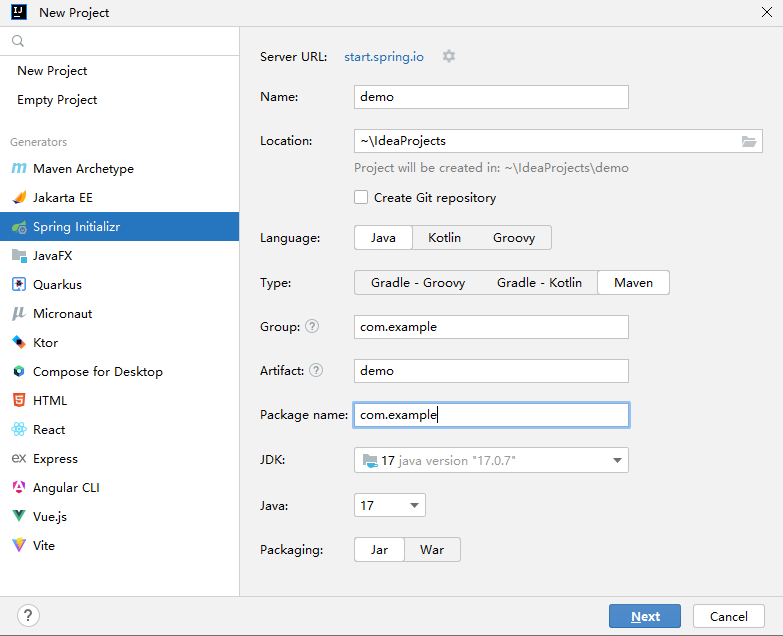
Task: Expand the Java version dropdown
Action: pyautogui.click(x=390, y=505)
